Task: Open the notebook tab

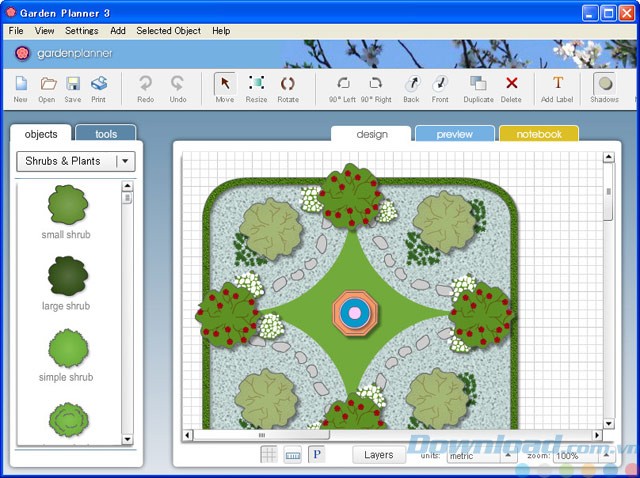Action: coord(538,134)
